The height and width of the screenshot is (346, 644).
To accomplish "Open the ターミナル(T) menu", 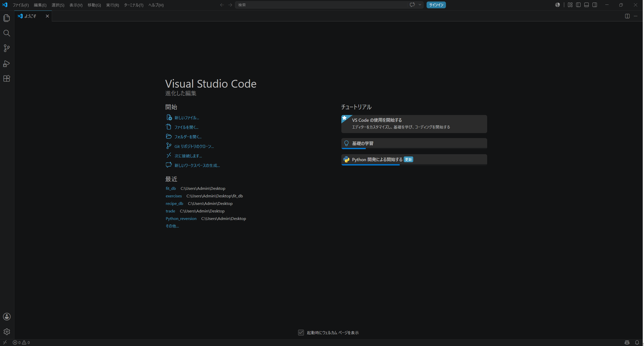I will point(133,5).
